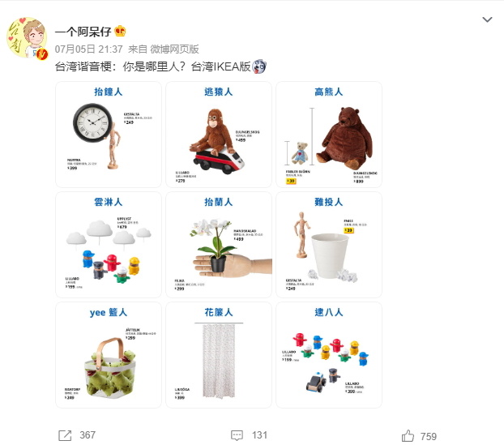Open the comments speech bubble icon
Screen dimensions: 504x445
[x=237, y=435]
